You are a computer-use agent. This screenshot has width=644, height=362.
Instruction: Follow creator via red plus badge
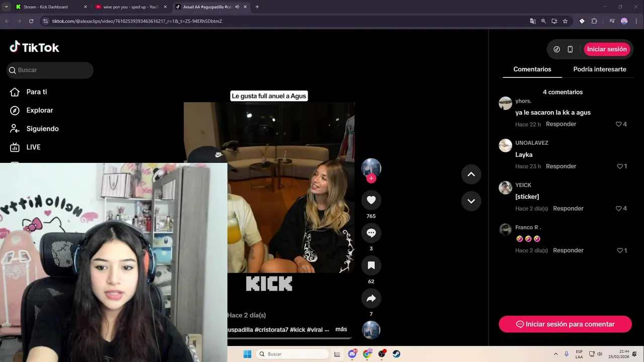coord(371,178)
